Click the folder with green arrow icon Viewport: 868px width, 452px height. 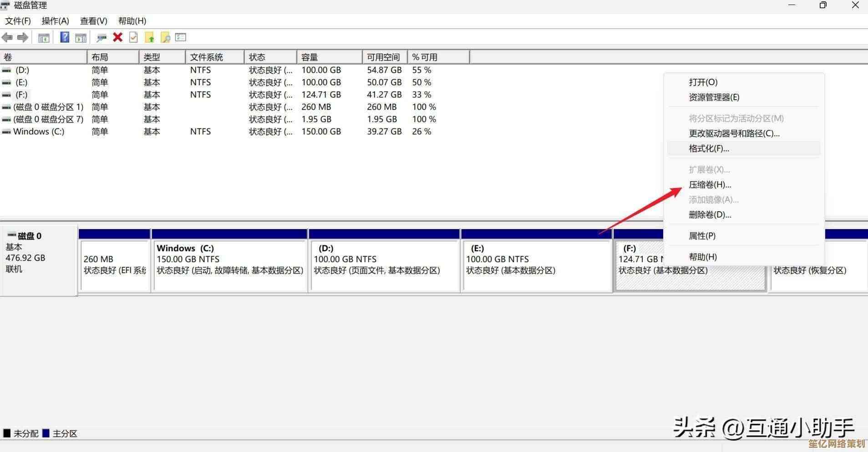(149, 37)
